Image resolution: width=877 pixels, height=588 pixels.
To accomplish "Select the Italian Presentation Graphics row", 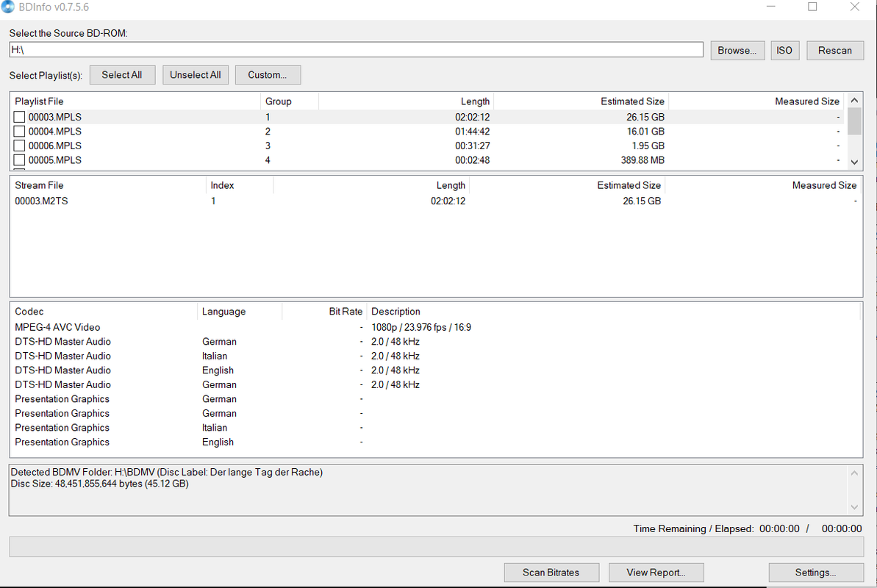I will pyautogui.click(x=436, y=428).
